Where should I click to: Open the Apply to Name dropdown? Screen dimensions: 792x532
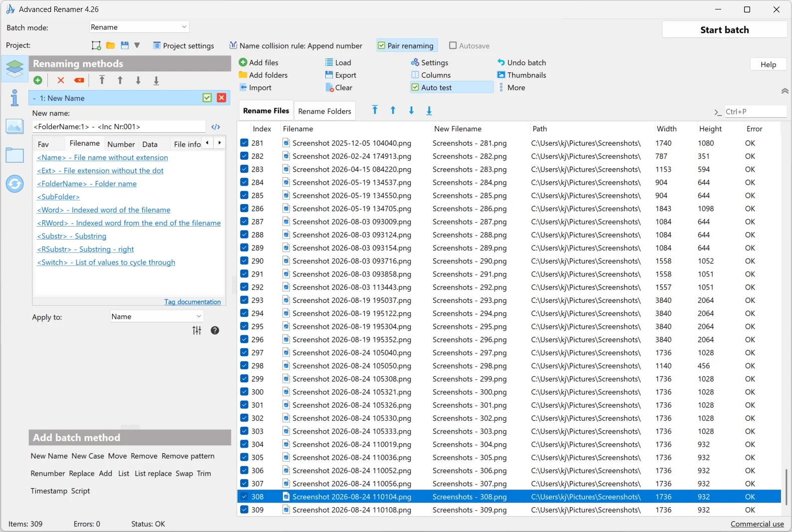(157, 316)
